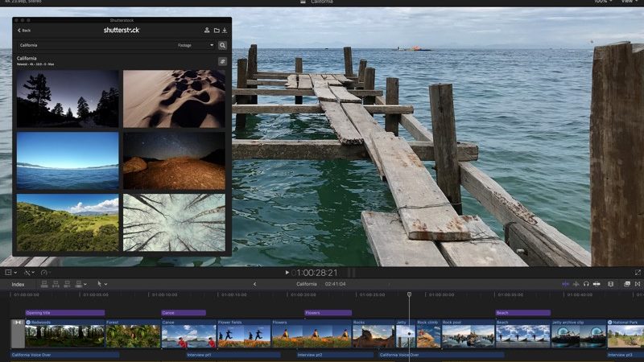Click the California search field

97,45
